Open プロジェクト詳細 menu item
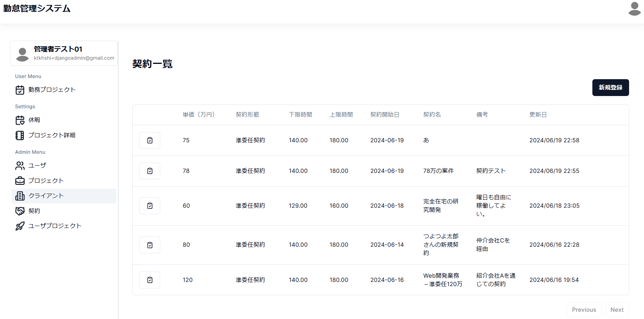644x319 pixels. 64,135
